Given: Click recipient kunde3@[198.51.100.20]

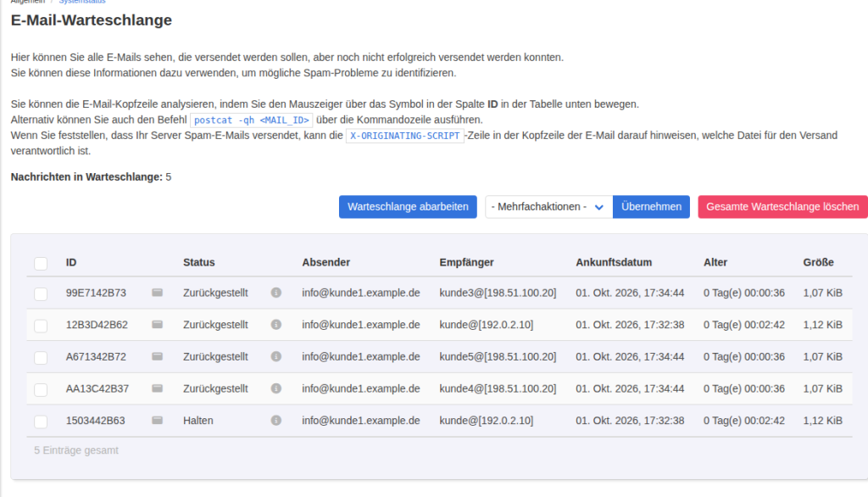Looking at the screenshot, I should [x=498, y=293].
